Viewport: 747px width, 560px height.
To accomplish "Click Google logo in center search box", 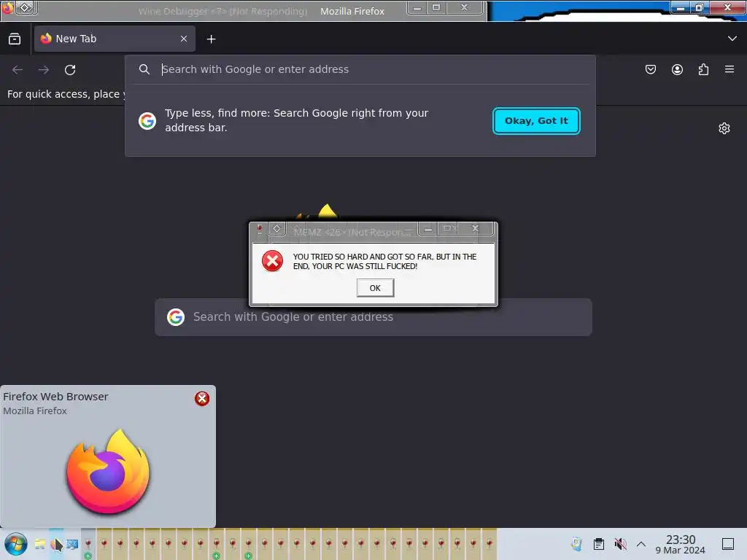I will click(176, 317).
